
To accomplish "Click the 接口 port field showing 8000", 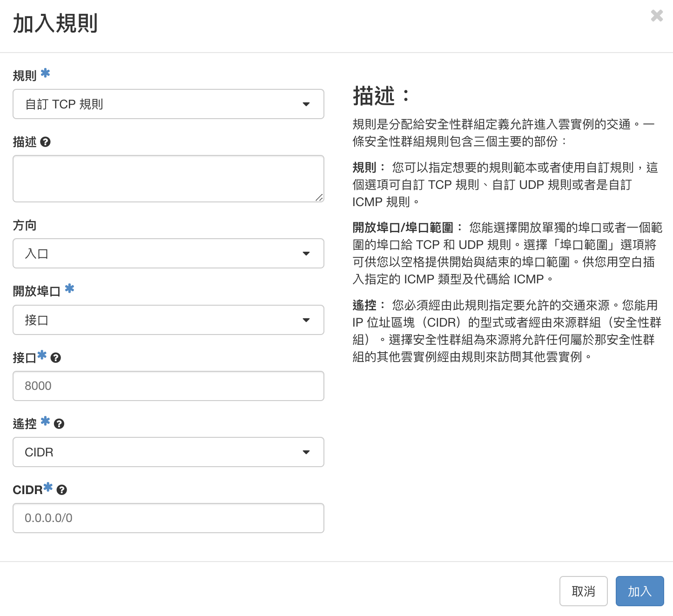I will (168, 386).
